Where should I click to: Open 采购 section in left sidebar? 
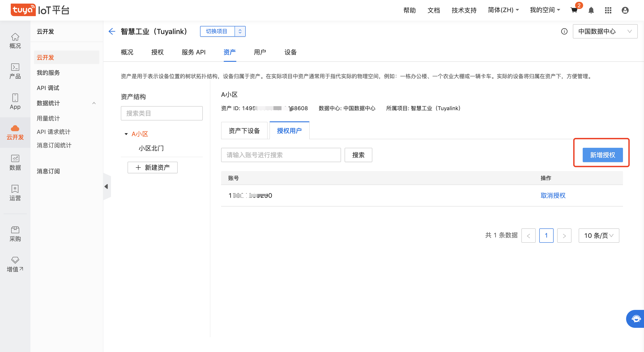tap(15, 234)
